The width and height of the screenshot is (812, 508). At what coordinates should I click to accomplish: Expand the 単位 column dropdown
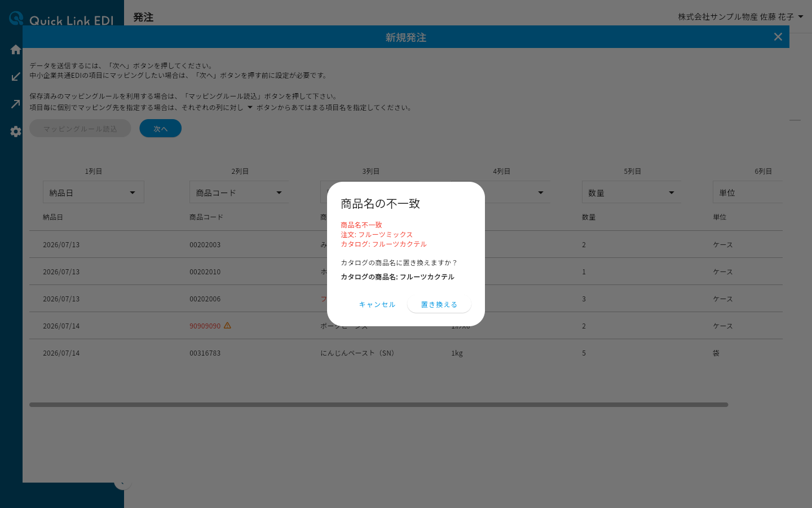tap(748, 192)
